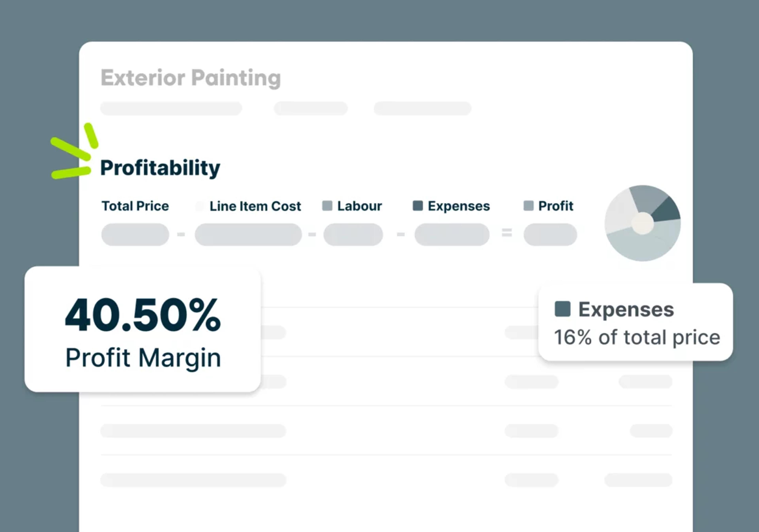Image resolution: width=759 pixels, height=532 pixels.
Task: Click the Profitability section heading
Action: pos(160,168)
